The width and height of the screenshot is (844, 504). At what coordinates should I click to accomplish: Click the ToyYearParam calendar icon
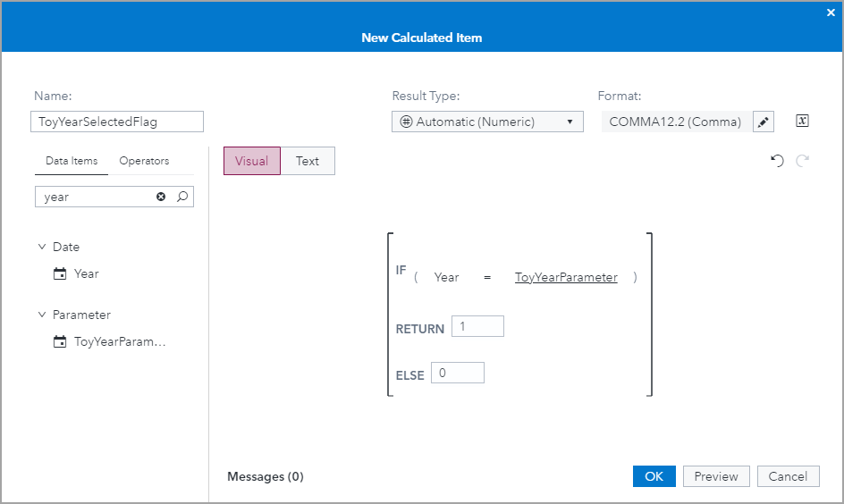tap(60, 341)
